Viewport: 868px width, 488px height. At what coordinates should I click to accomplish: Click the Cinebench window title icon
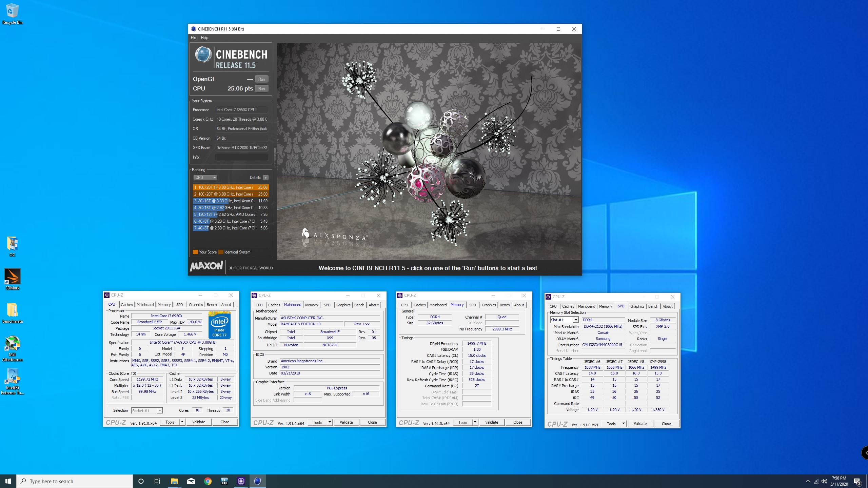pyautogui.click(x=193, y=29)
